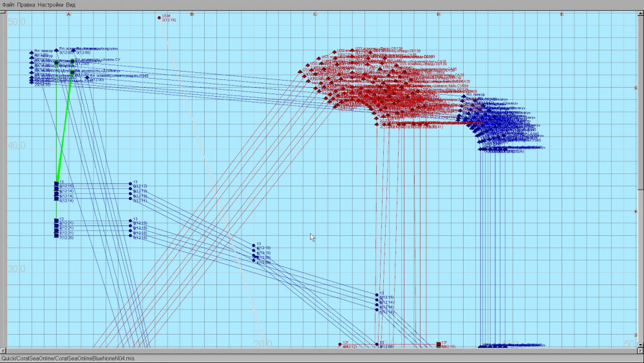Click the vertical scrollbar down arrow
This screenshot has width=644, height=363.
pos(641,346)
